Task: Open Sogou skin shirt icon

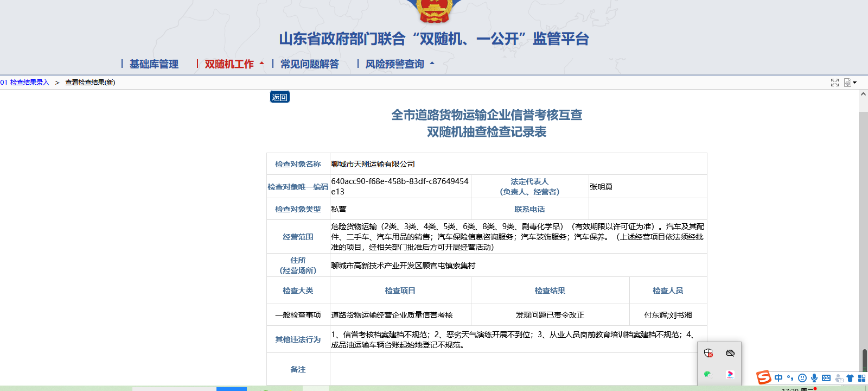Action: pos(850,378)
